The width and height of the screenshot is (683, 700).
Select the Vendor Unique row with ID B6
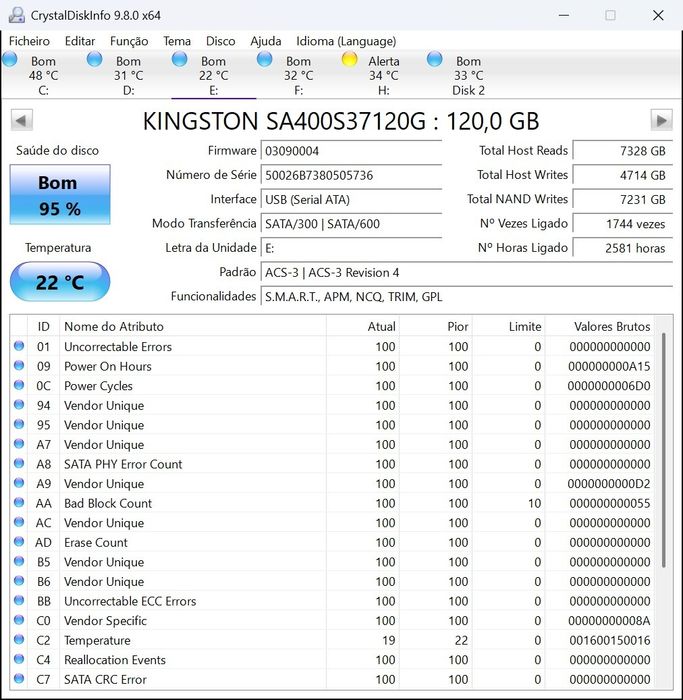(x=332, y=581)
